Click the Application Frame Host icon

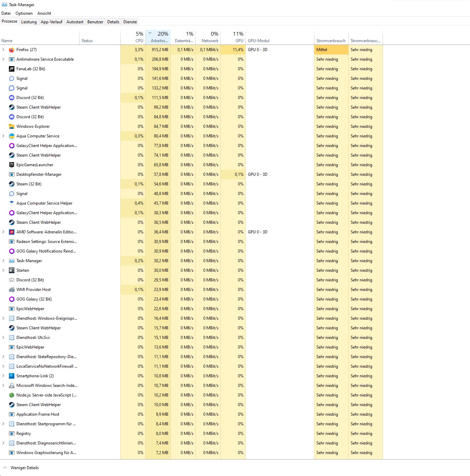pyautogui.click(x=12, y=414)
